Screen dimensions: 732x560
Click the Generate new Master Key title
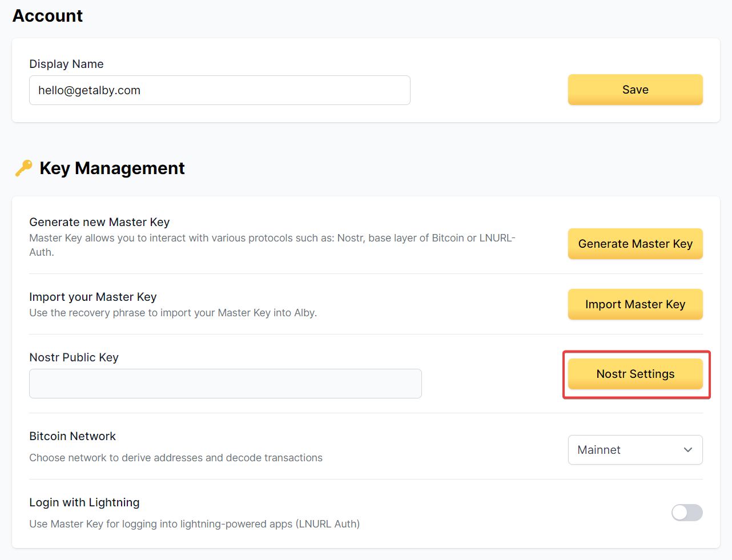coord(99,222)
